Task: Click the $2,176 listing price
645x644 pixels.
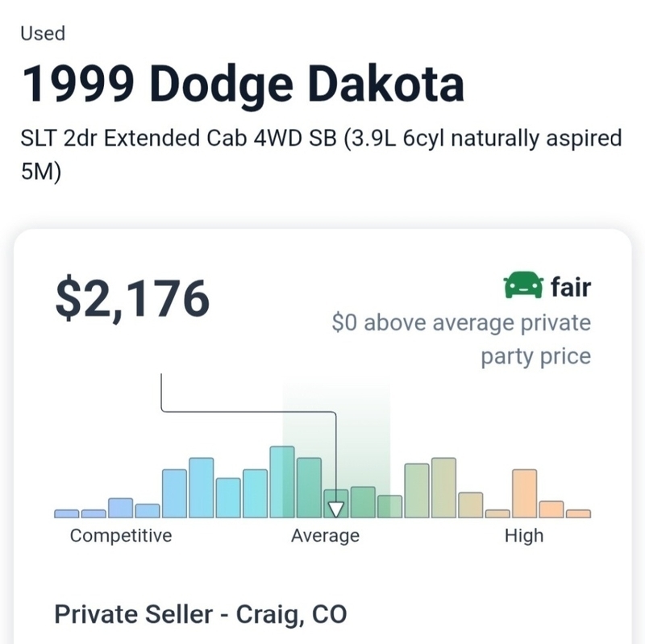Action: (132, 298)
